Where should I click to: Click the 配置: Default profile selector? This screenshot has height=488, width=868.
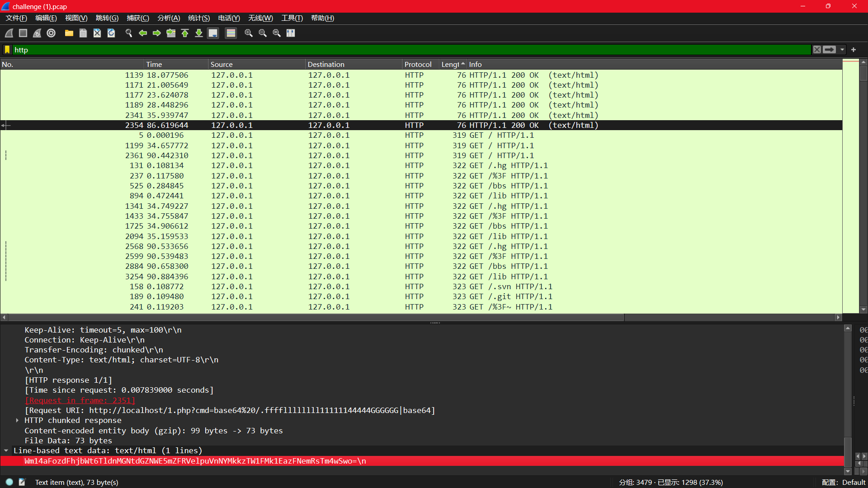(844, 482)
